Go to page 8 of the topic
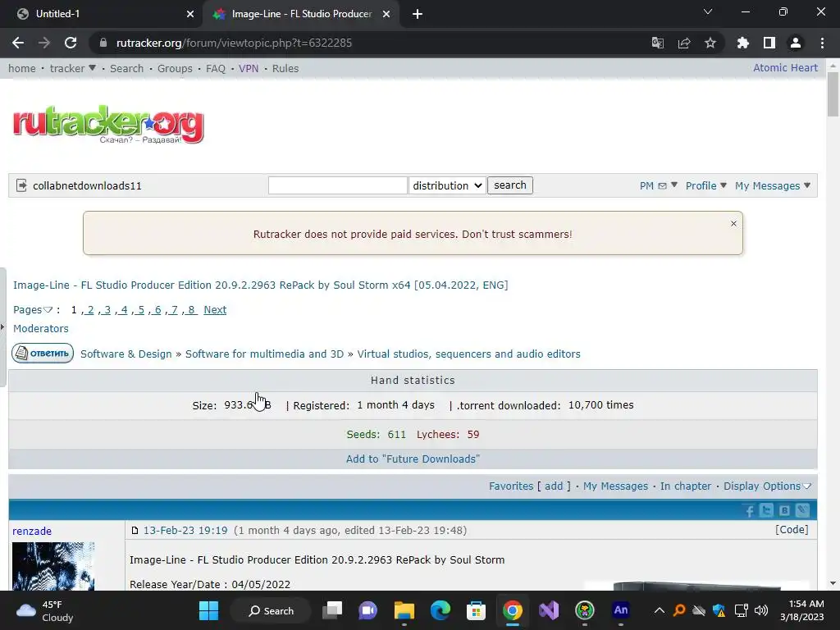840x630 pixels. point(191,309)
